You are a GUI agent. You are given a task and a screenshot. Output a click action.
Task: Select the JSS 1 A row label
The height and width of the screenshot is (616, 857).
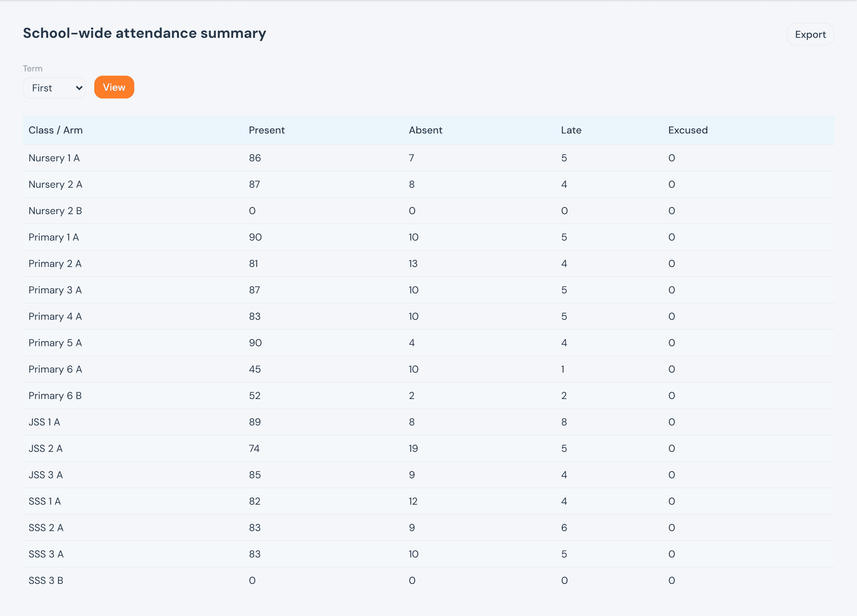click(44, 422)
